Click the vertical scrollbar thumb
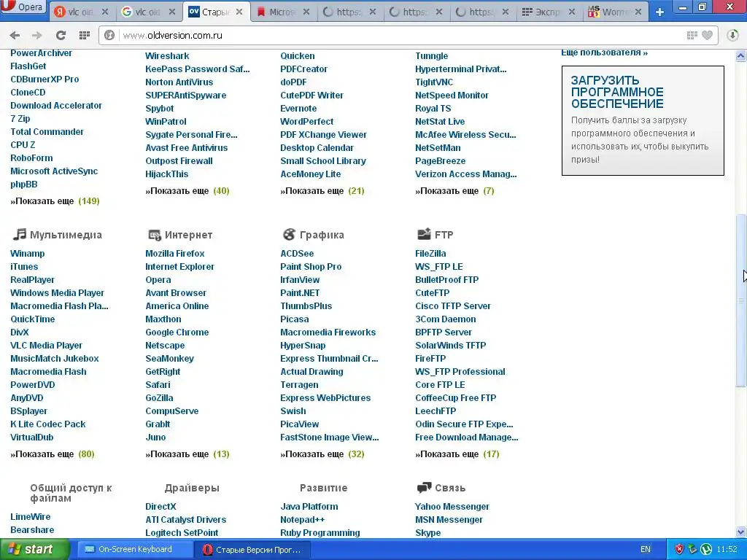This screenshot has height=560, width=747. tap(741, 300)
